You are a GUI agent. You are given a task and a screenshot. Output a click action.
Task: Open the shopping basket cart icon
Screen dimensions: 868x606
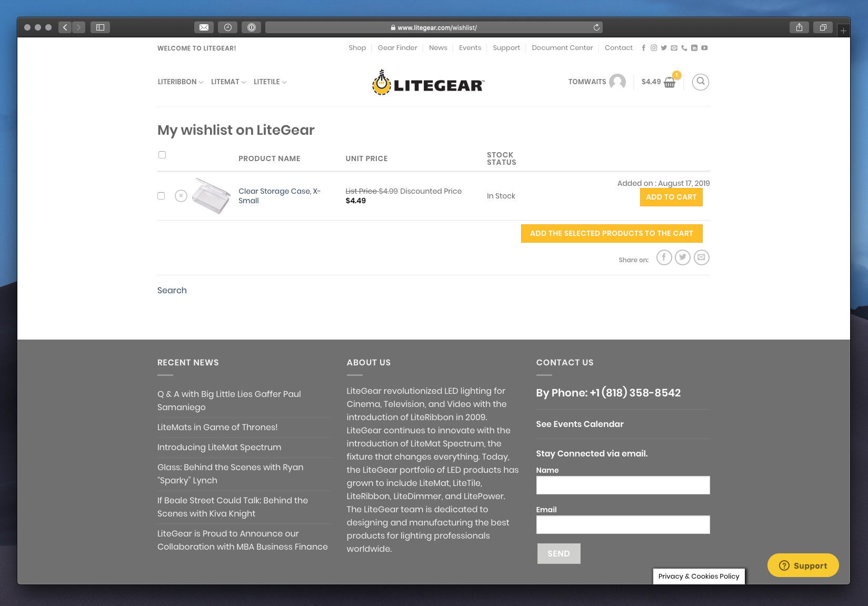click(670, 82)
